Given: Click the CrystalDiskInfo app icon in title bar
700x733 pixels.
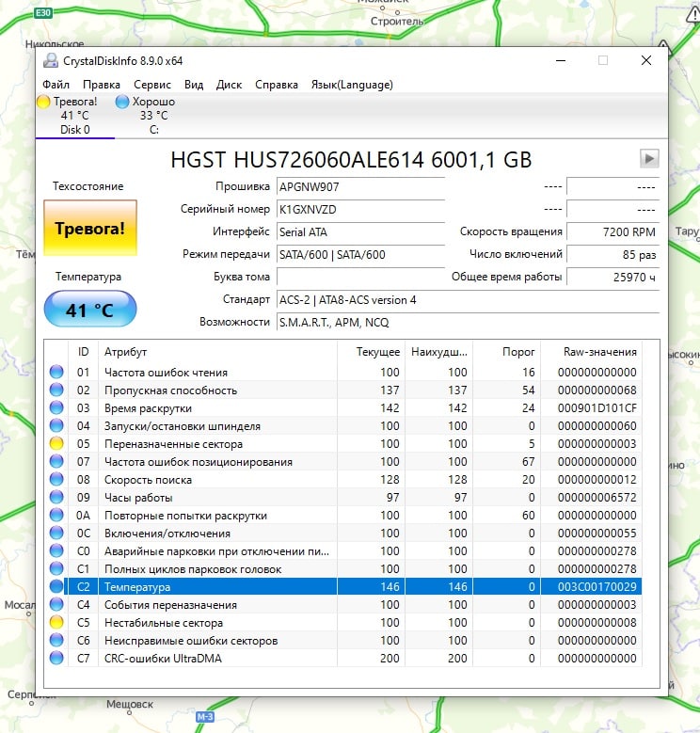Looking at the screenshot, I should pyautogui.click(x=51, y=61).
